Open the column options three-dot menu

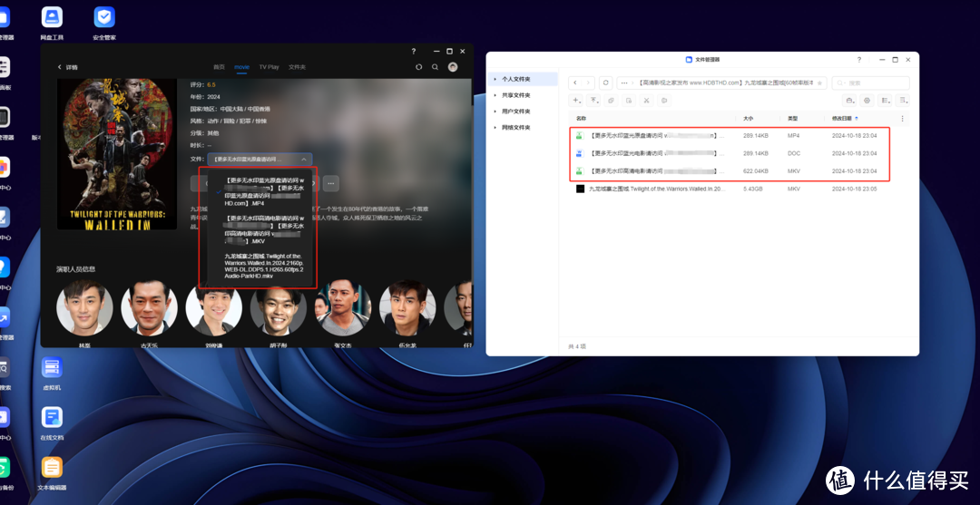[902, 119]
